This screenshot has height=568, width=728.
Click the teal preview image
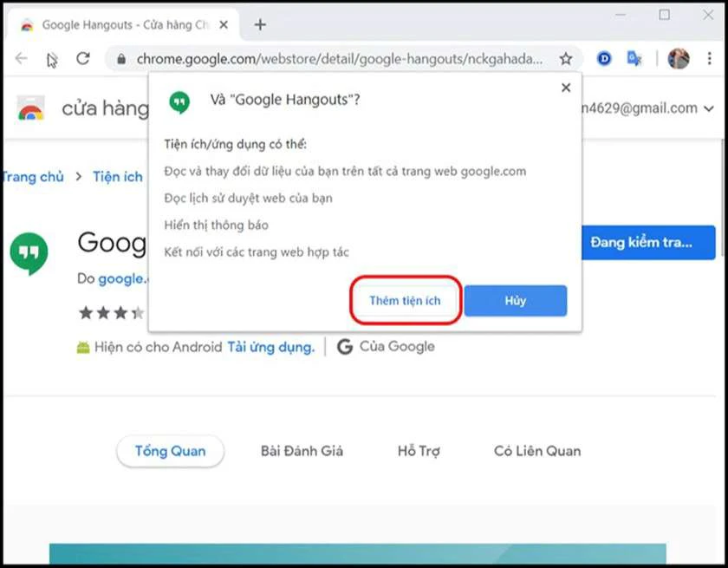pos(357,553)
